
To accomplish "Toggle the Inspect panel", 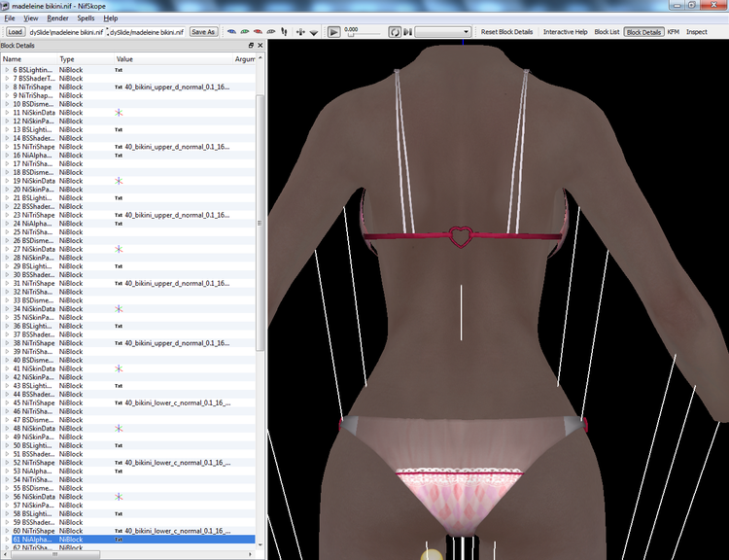I will 697,32.
